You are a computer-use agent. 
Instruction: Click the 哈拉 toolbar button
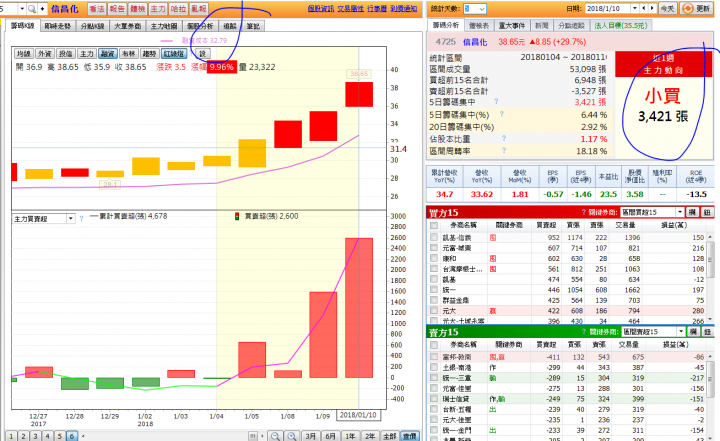click(178, 9)
